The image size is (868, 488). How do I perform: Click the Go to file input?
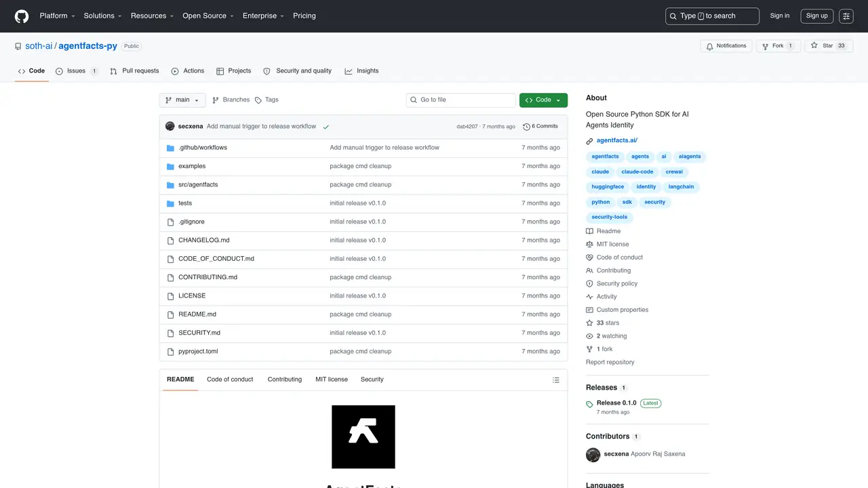pyautogui.click(x=461, y=100)
